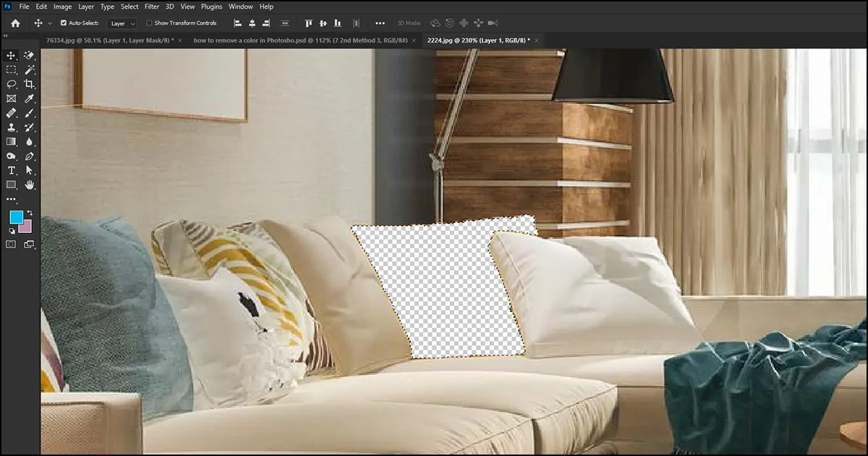868x456 pixels.
Task: Open the Gradient tool
Action: point(11,142)
